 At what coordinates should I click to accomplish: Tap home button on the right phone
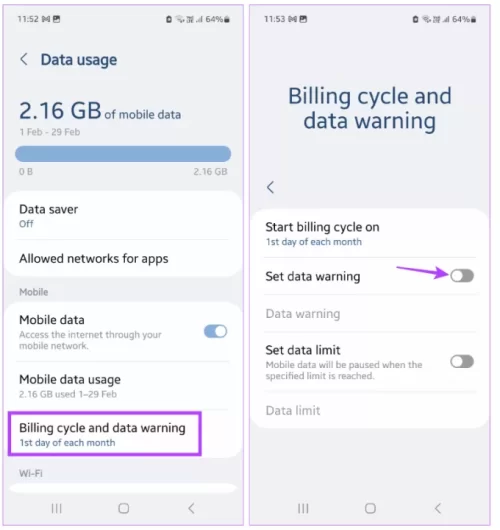click(370, 508)
